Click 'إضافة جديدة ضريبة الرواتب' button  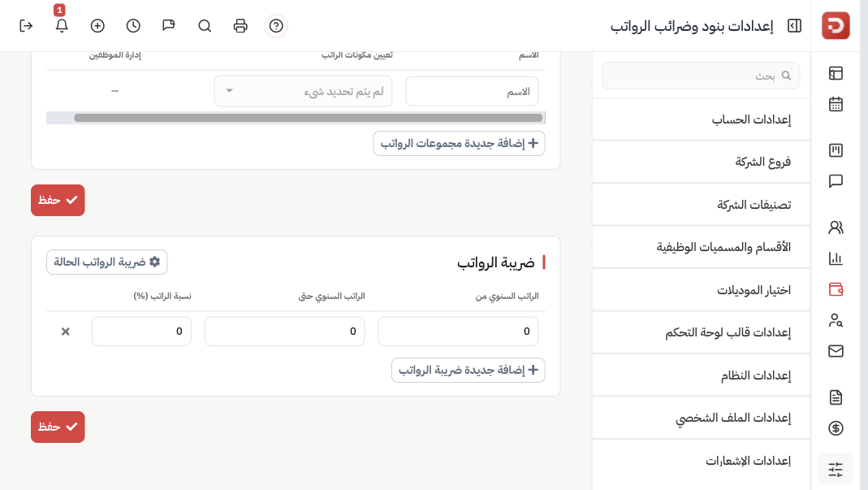pos(468,371)
